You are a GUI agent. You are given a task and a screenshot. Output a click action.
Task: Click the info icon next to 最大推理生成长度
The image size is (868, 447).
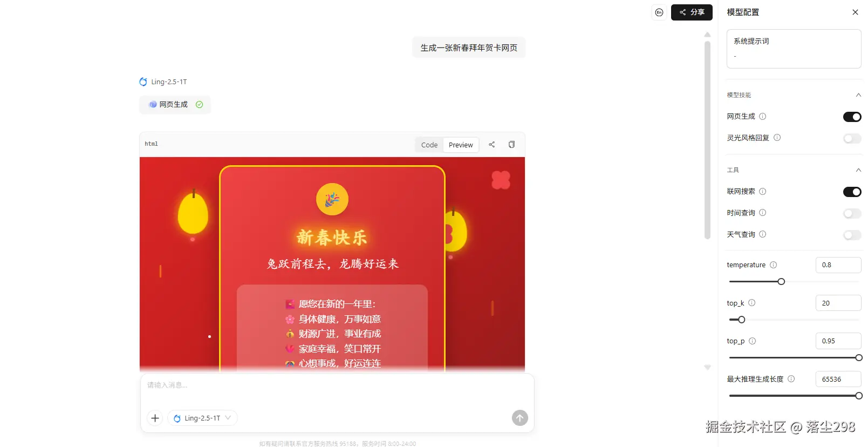[x=791, y=379]
